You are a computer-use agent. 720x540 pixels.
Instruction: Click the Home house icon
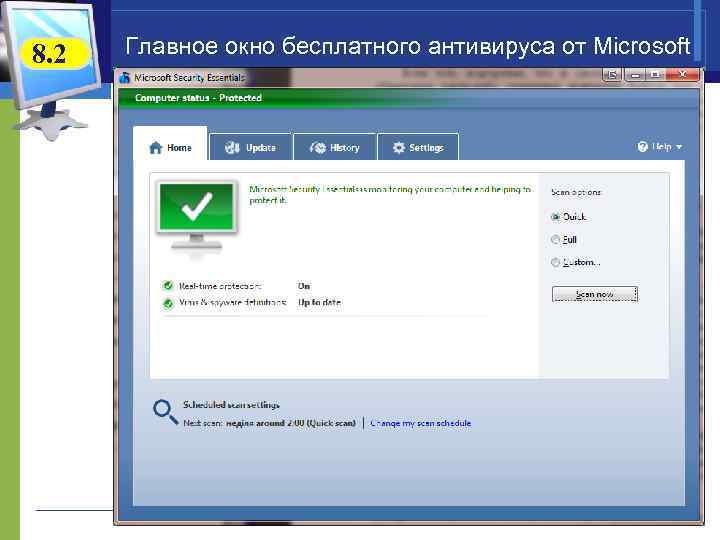(156, 147)
